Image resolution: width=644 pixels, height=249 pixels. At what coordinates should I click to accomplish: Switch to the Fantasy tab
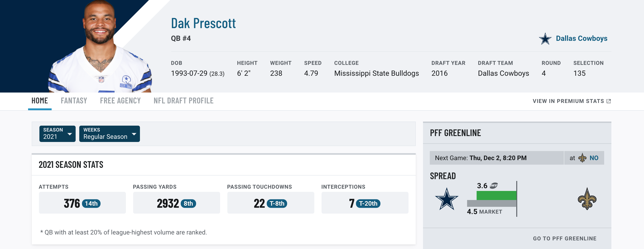pos(74,101)
